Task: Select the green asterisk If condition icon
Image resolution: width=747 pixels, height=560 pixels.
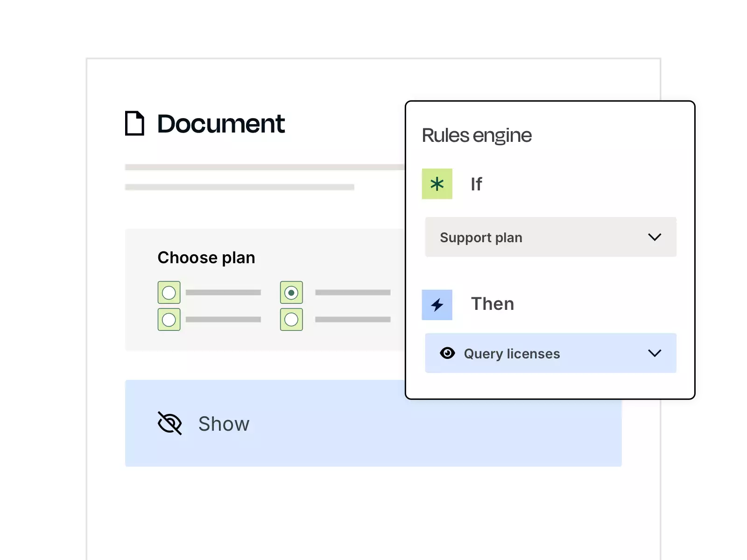Action: pyautogui.click(x=437, y=184)
